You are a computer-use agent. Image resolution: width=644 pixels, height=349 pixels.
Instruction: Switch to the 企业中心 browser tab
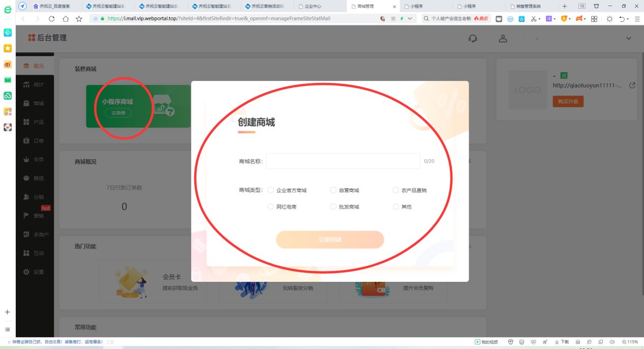coord(312,7)
